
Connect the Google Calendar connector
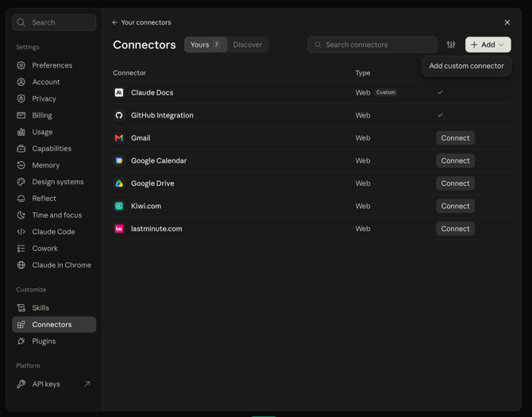click(455, 160)
